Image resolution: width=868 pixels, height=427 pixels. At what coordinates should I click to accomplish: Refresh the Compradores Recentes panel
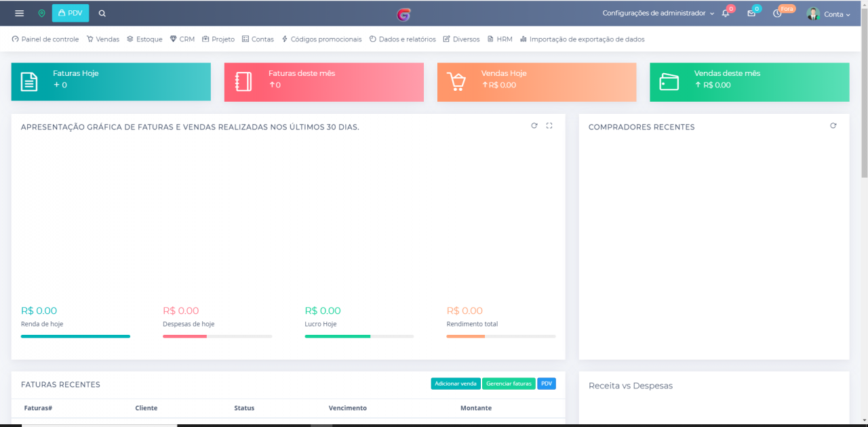(x=833, y=126)
